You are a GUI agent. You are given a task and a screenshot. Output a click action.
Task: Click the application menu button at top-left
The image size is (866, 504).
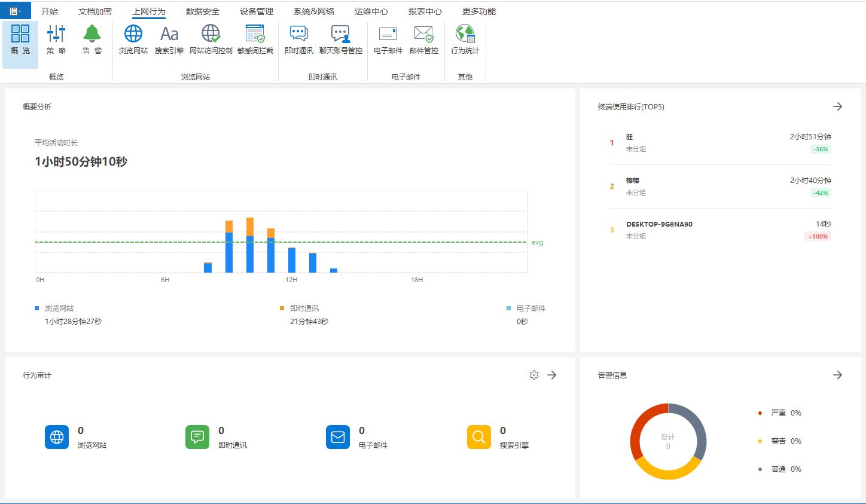(15, 11)
